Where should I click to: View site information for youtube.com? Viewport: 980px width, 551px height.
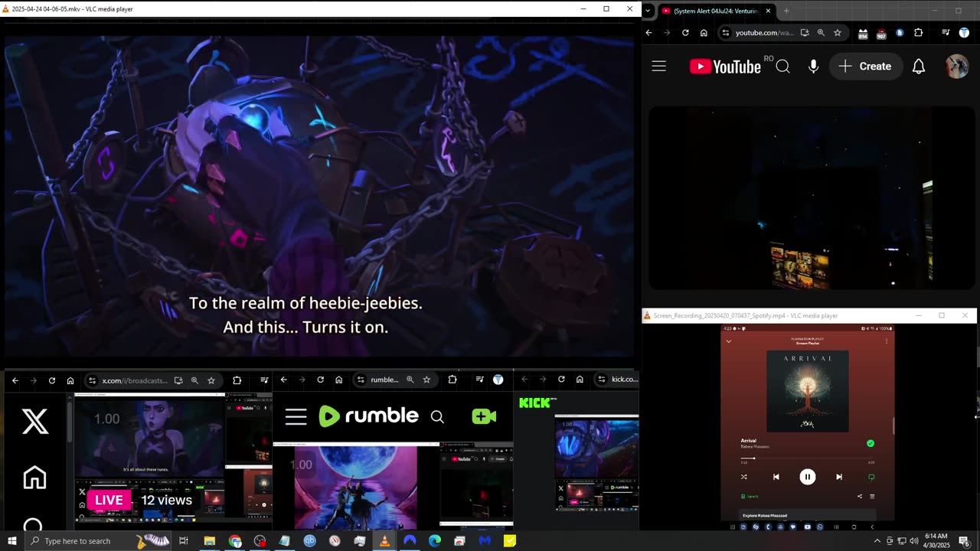click(x=725, y=33)
